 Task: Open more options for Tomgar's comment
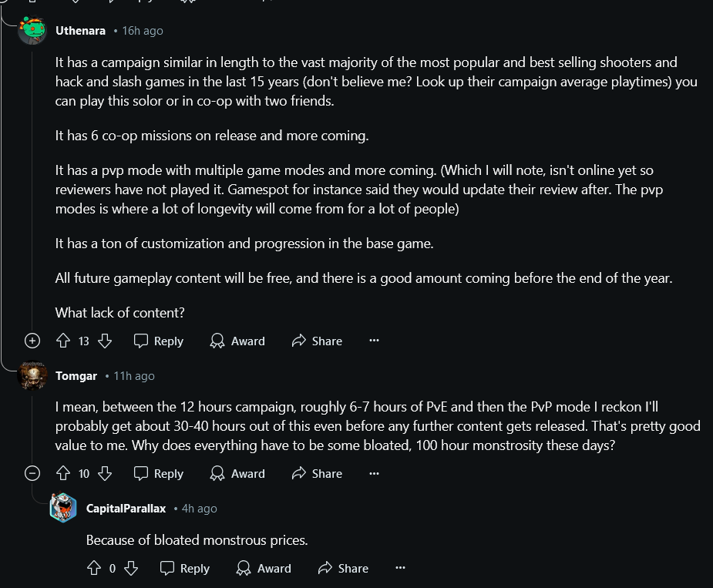375,473
